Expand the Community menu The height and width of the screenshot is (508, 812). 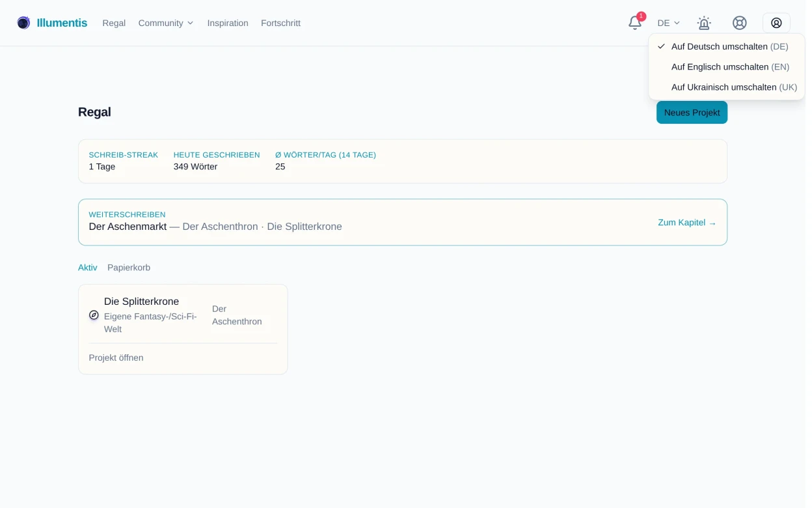tap(166, 23)
